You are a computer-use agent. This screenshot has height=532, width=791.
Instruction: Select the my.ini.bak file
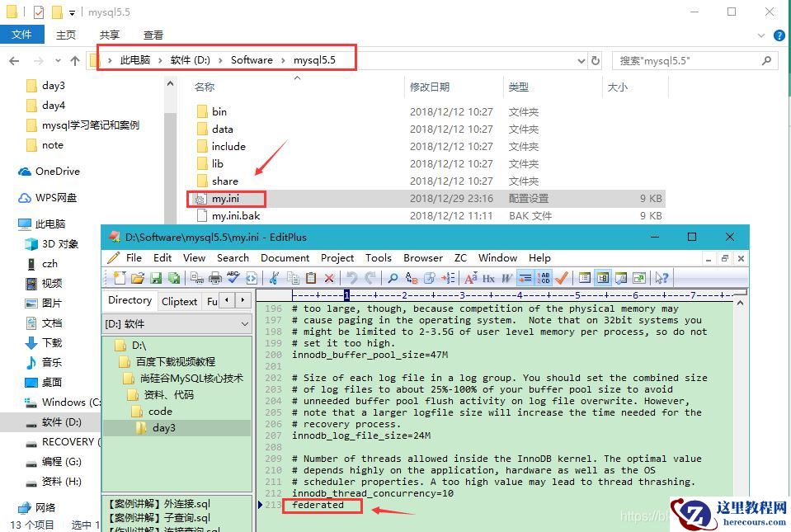coord(236,216)
